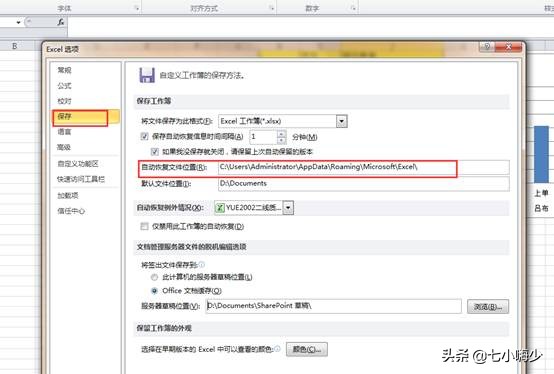This screenshot has height=374, width=554.
Task: Open the 校对 options category
Action: point(64,101)
